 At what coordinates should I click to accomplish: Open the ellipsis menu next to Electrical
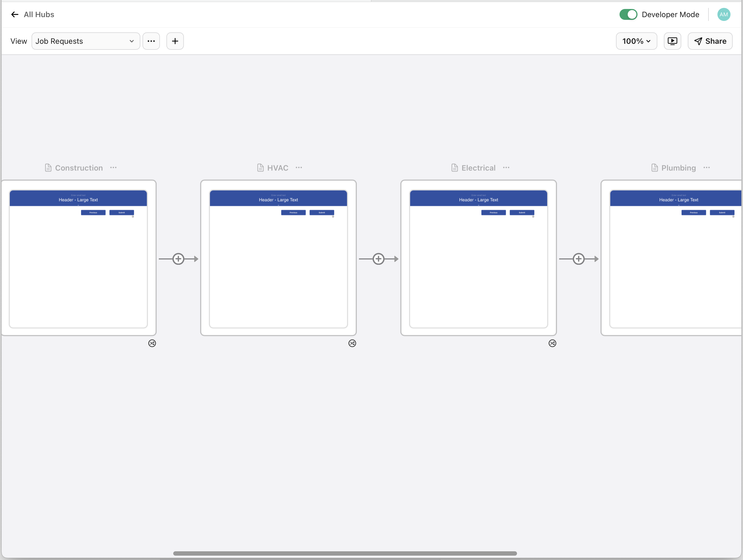pyautogui.click(x=506, y=167)
